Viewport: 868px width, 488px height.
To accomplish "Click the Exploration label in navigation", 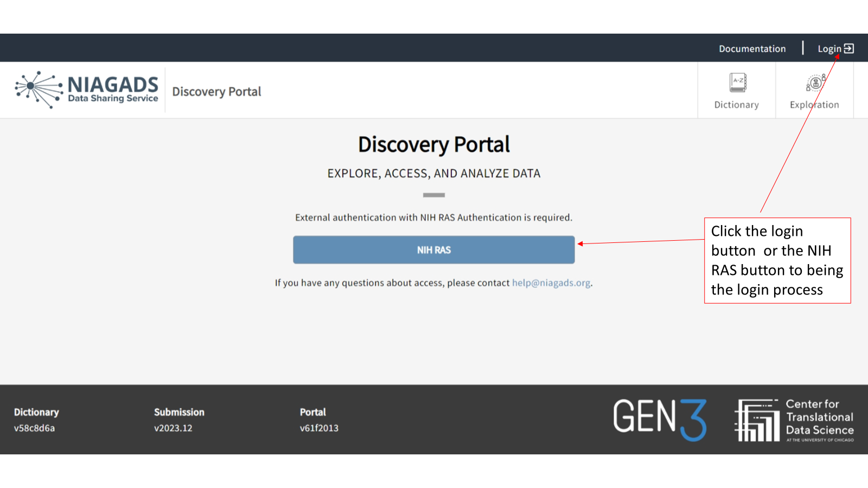I will tap(814, 105).
